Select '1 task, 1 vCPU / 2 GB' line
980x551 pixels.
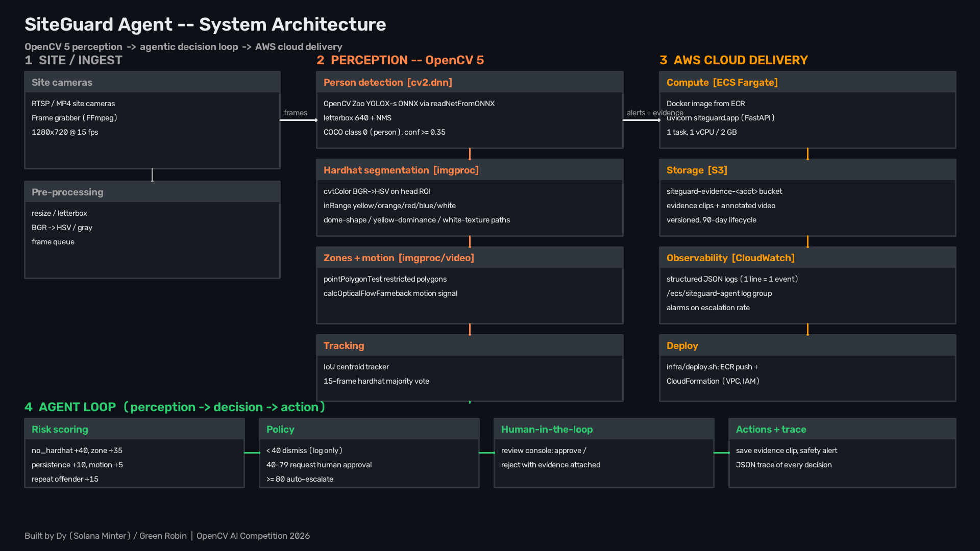tap(701, 132)
